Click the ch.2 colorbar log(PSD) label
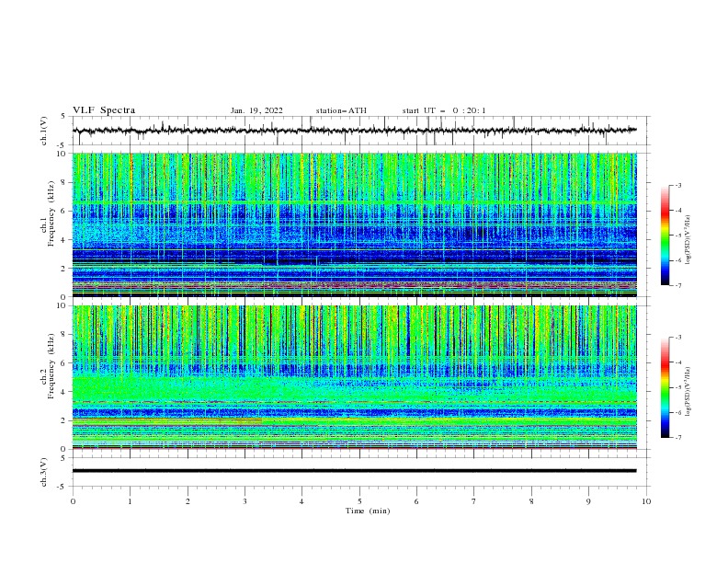 click(688, 392)
